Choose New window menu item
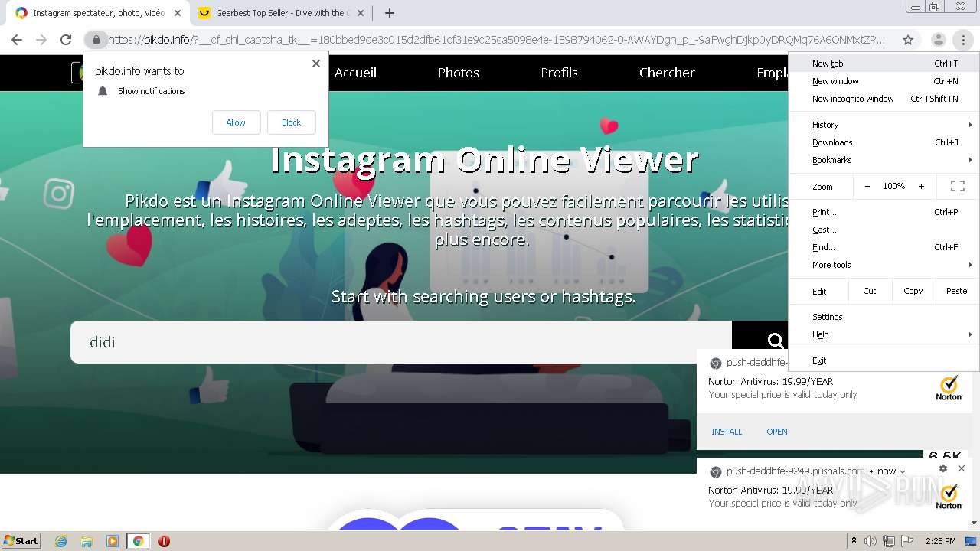The width and height of the screenshot is (980, 551). (884, 81)
